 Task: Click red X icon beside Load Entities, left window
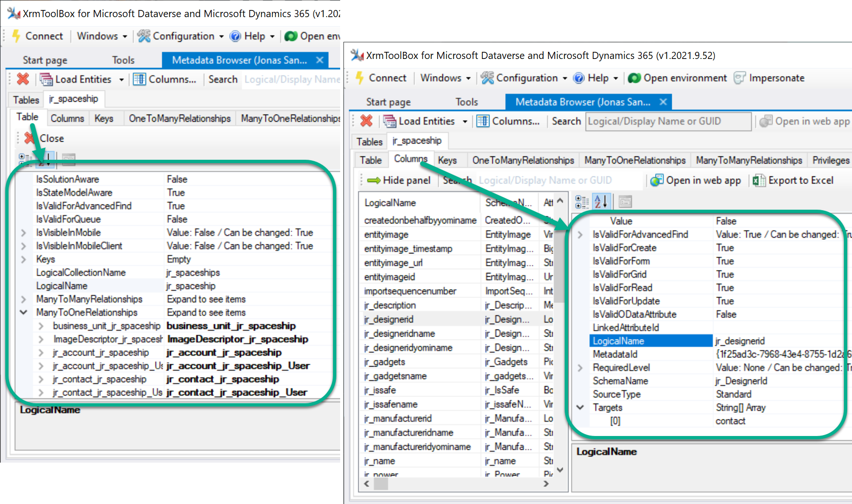pos(23,79)
